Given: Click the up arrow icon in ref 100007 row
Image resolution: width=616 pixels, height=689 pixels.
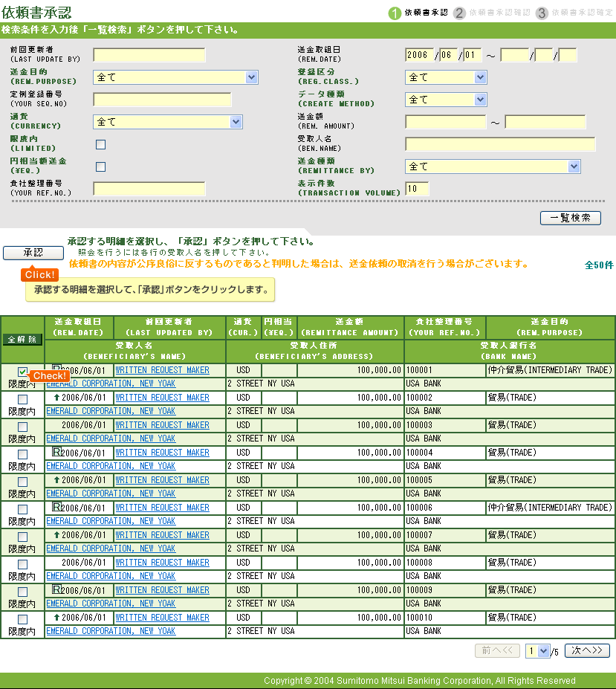Looking at the screenshot, I should (x=56, y=534).
